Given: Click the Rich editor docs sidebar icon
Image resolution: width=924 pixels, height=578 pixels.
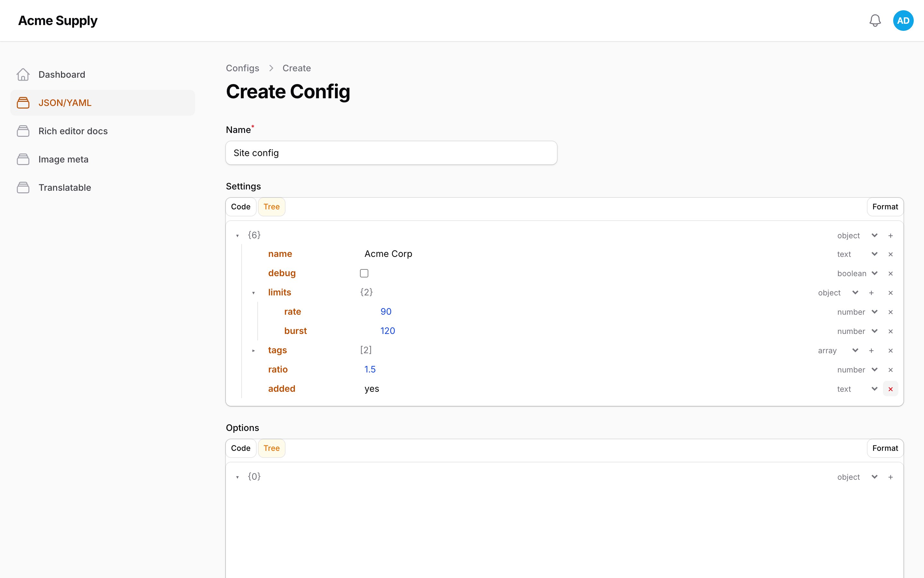Looking at the screenshot, I should click(x=23, y=131).
